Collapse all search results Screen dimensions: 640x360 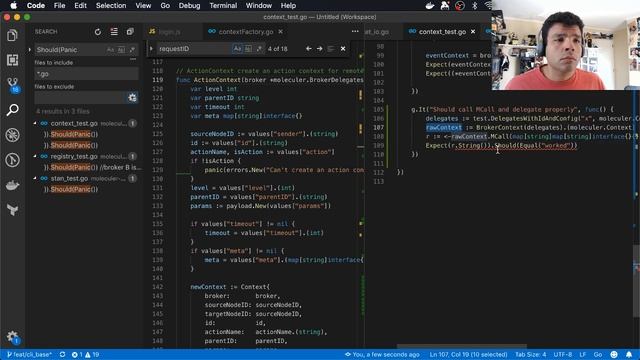click(x=130, y=32)
